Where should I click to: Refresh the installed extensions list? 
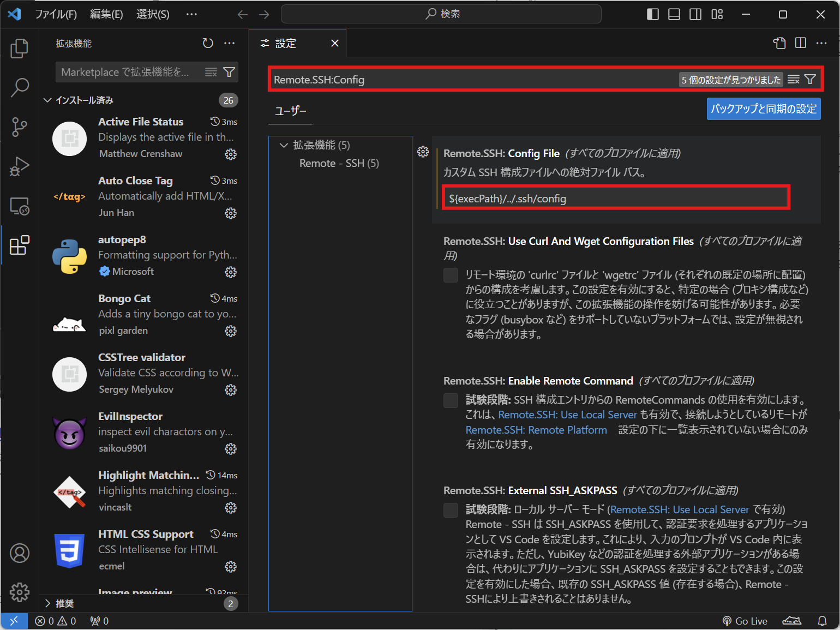[x=208, y=43]
